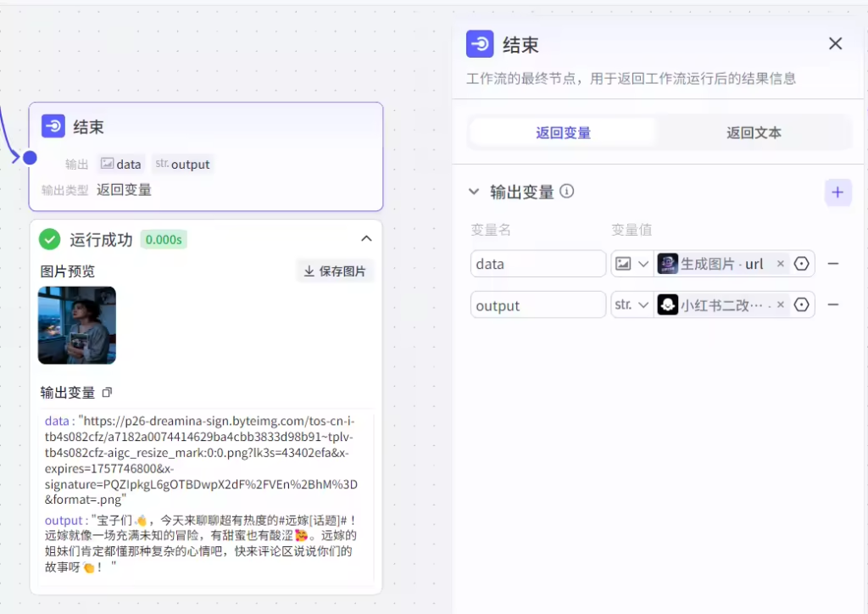Close the 结束 configuration panel
The width and height of the screenshot is (868, 614).
835,44
